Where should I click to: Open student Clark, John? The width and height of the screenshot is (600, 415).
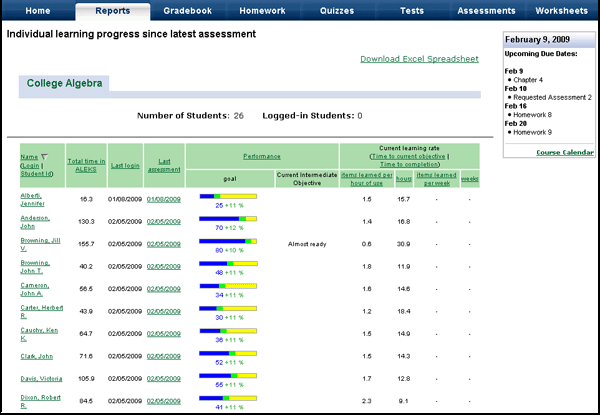click(x=36, y=356)
